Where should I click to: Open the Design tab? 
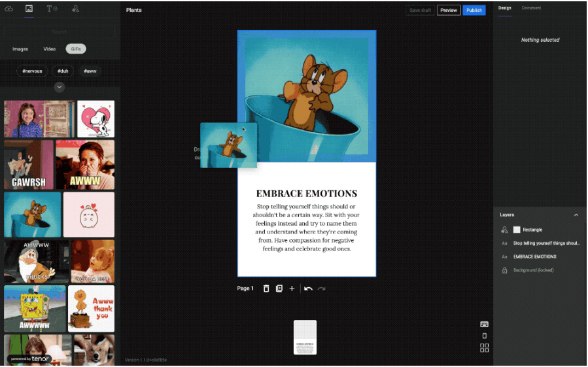click(504, 8)
